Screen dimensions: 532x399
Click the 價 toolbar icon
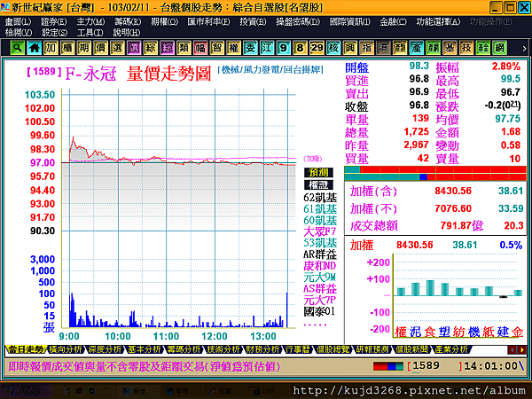click(x=100, y=48)
